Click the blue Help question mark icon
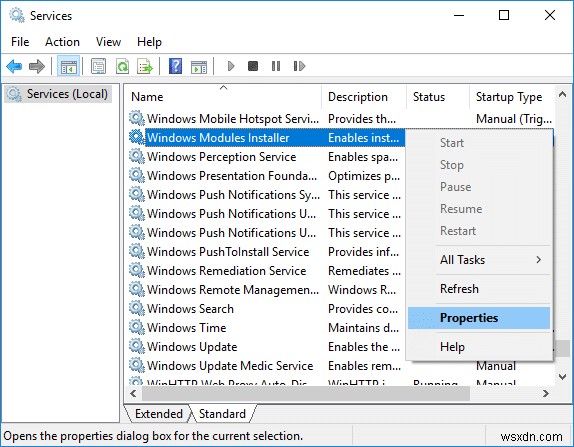 coord(175,66)
